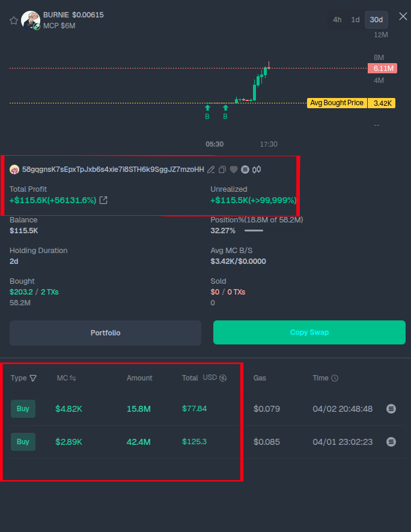The width and height of the screenshot is (411, 532).
Task: Click the first green B buy marker
Action: tap(207, 112)
